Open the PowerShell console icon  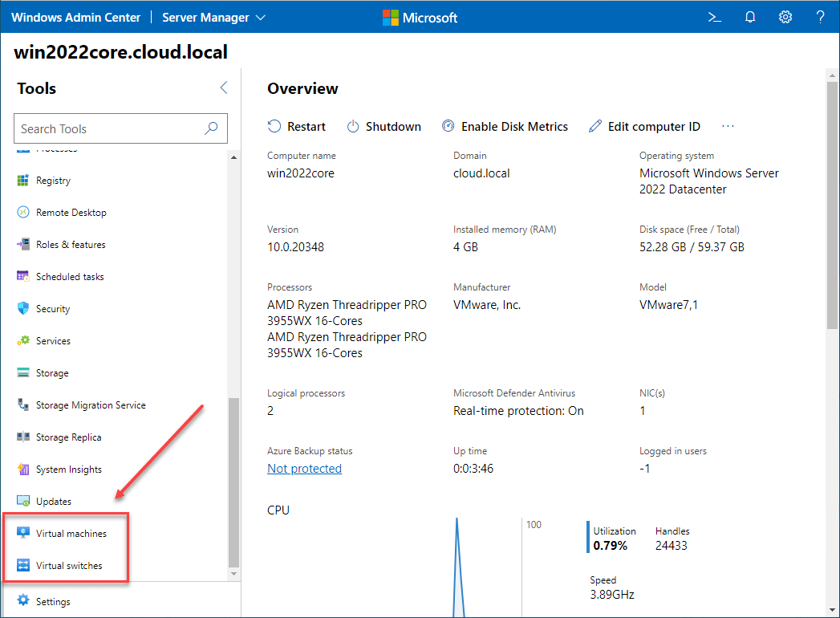[x=715, y=17]
